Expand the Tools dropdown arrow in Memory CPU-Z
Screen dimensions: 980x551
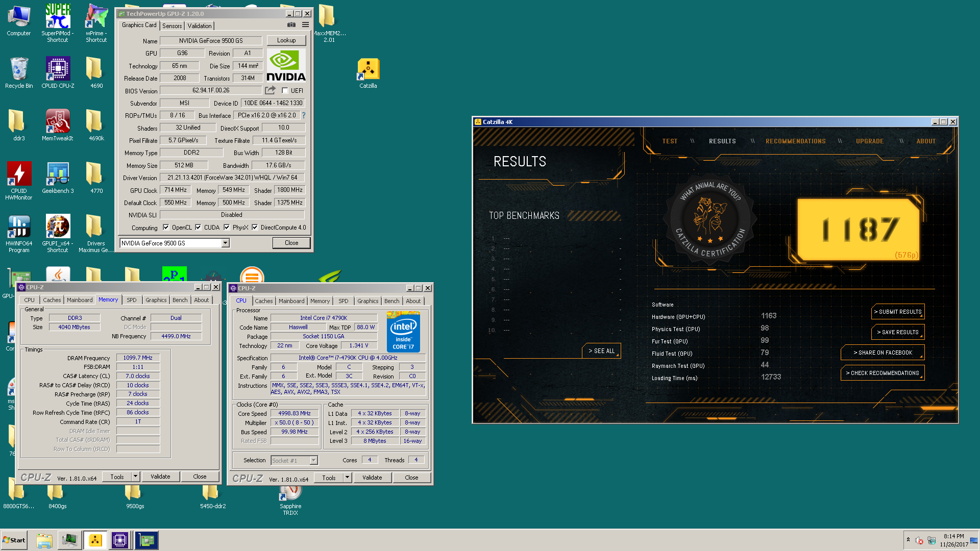[135, 477]
